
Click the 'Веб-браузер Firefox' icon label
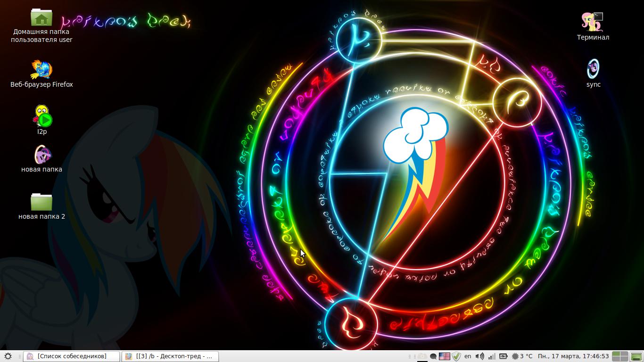[41, 84]
